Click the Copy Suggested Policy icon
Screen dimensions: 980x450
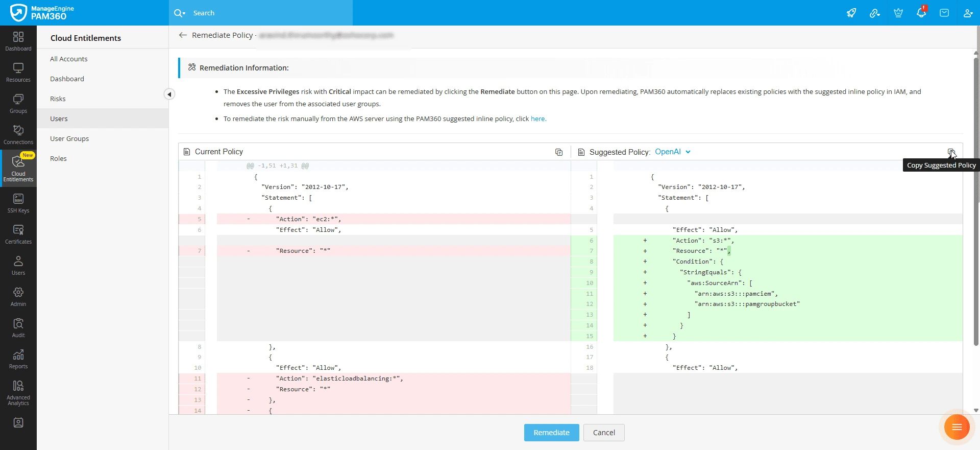coord(951,152)
